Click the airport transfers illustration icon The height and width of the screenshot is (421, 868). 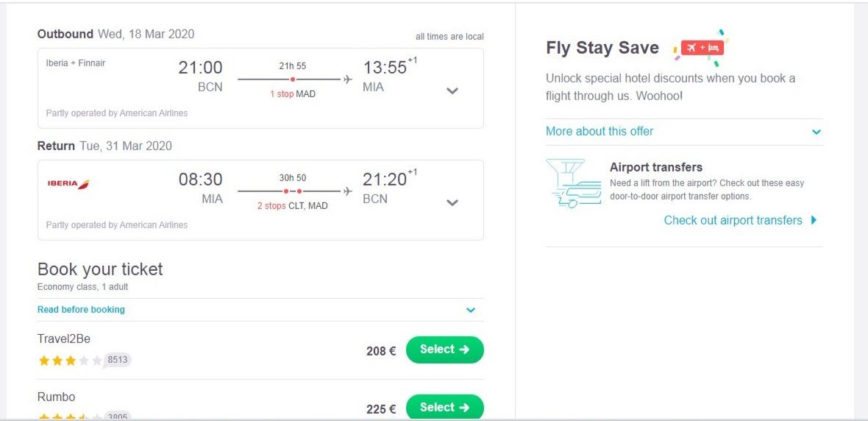572,183
